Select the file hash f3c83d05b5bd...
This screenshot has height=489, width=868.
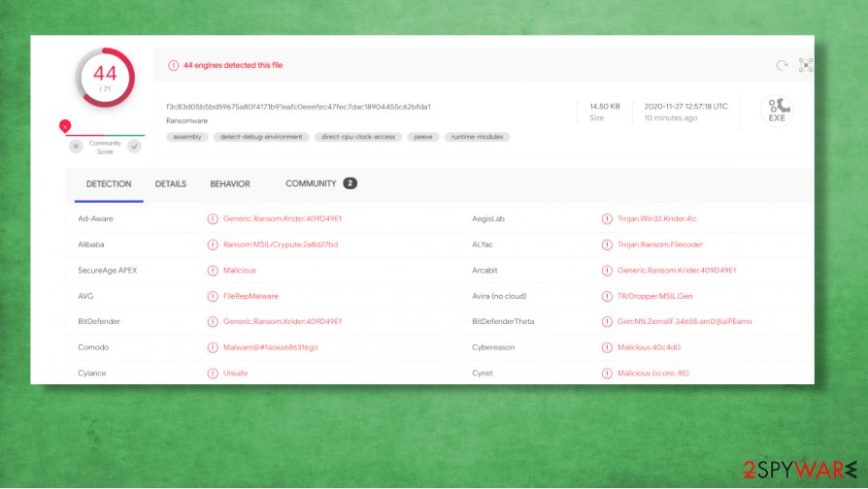(298, 107)
